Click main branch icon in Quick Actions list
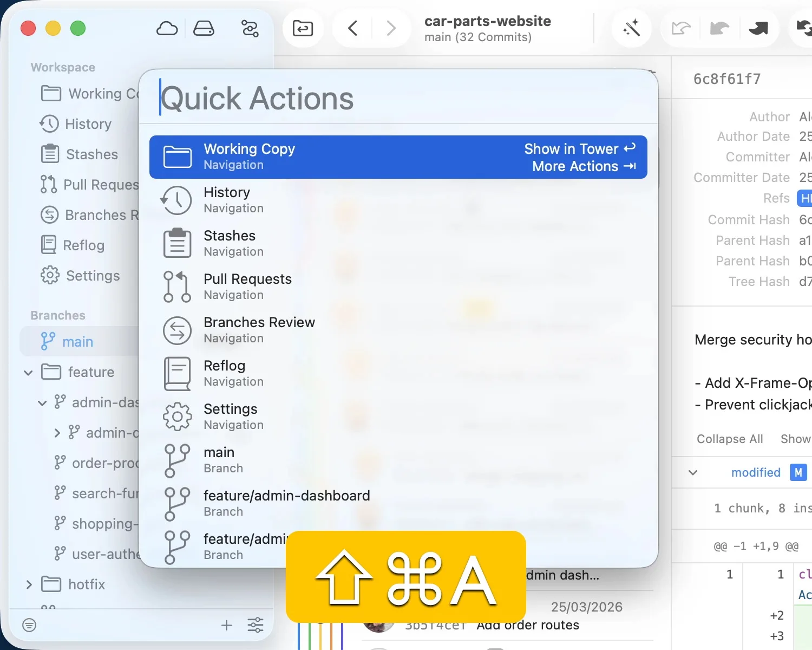The width and height of the screenshot is (812, 650). pos(177,460)
